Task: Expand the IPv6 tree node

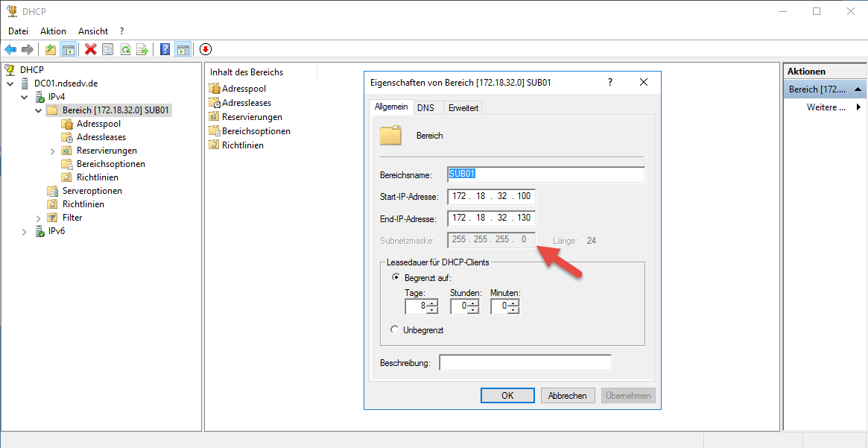Action: [x=25, y=232]
